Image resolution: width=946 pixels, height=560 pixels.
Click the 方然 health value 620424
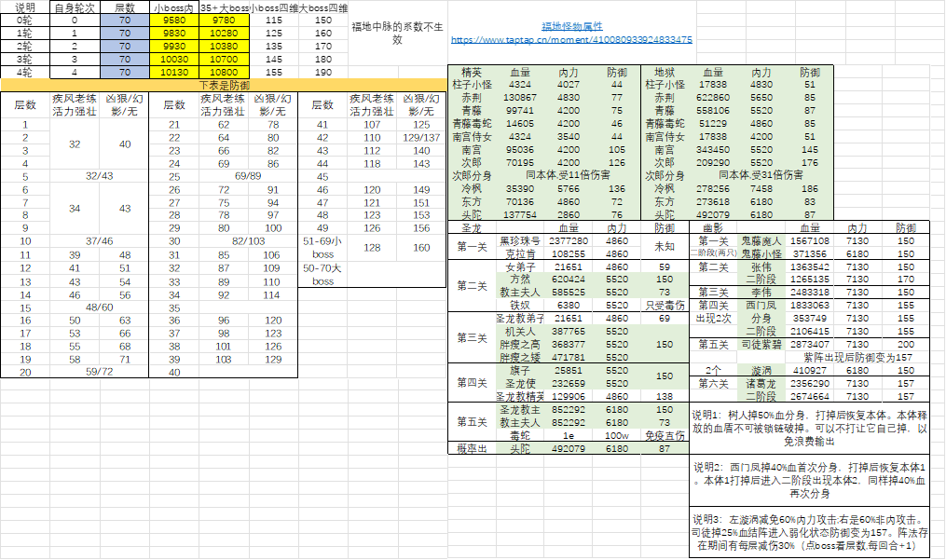[569, 280]
